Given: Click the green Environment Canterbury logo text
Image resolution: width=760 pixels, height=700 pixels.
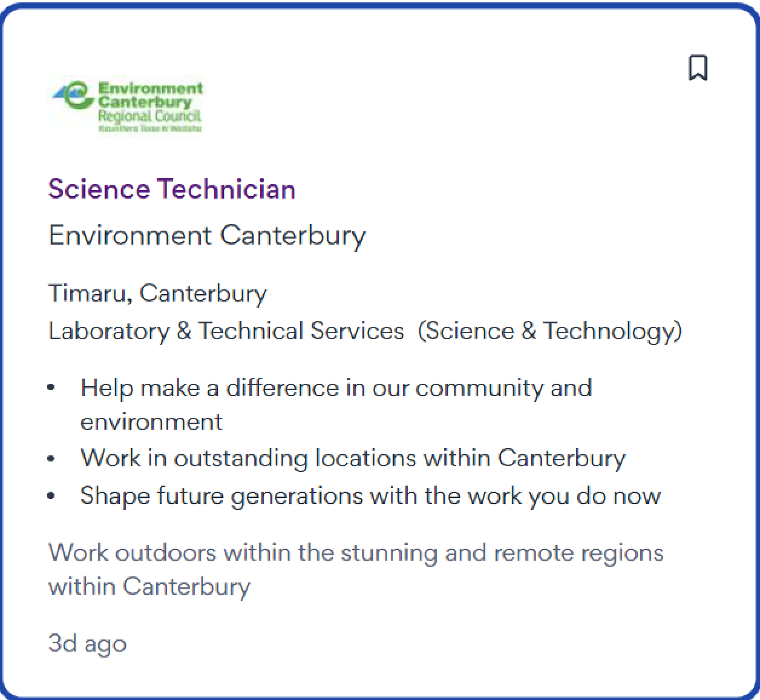Looking at the screenshot, I should (x=150, y=95).
